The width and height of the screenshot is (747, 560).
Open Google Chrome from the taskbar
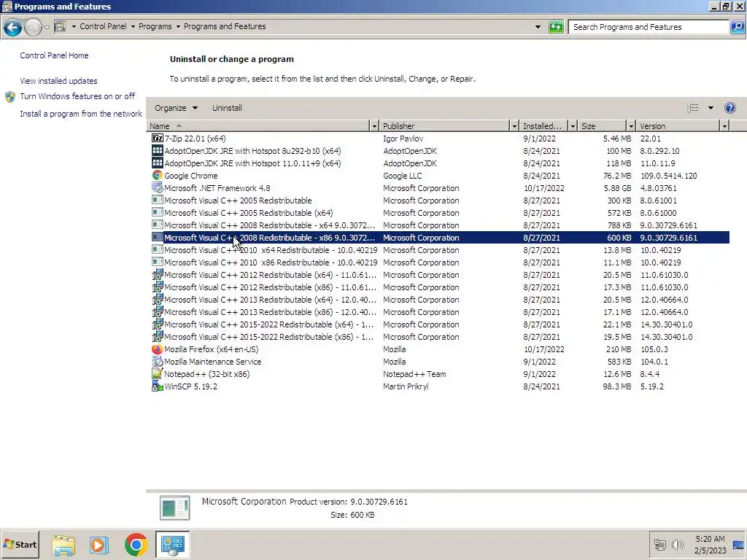136,545
